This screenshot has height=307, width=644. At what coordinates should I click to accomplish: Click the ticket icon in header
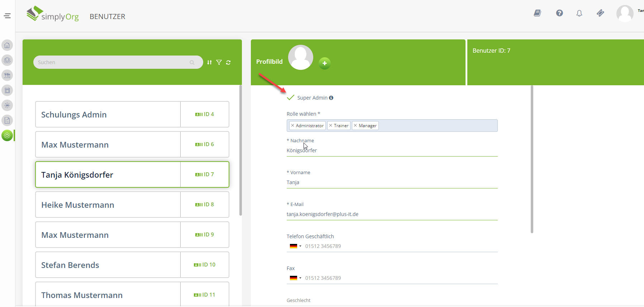point(600,13)
